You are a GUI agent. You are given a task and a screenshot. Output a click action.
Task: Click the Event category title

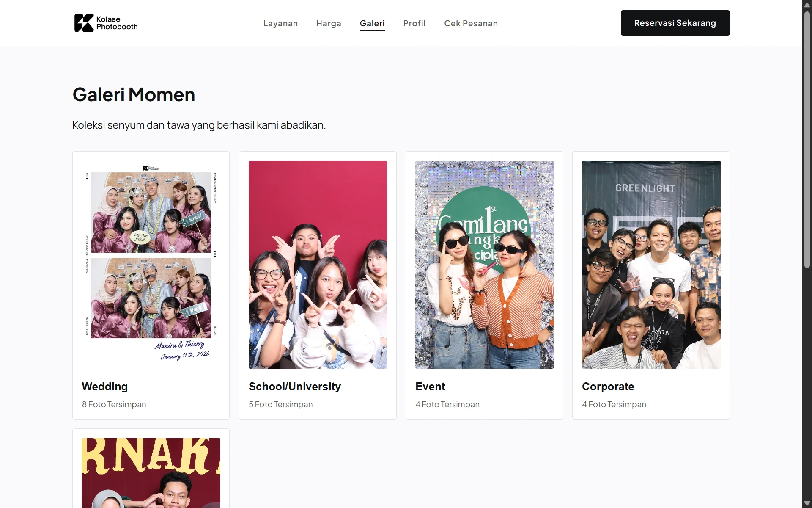430,387
